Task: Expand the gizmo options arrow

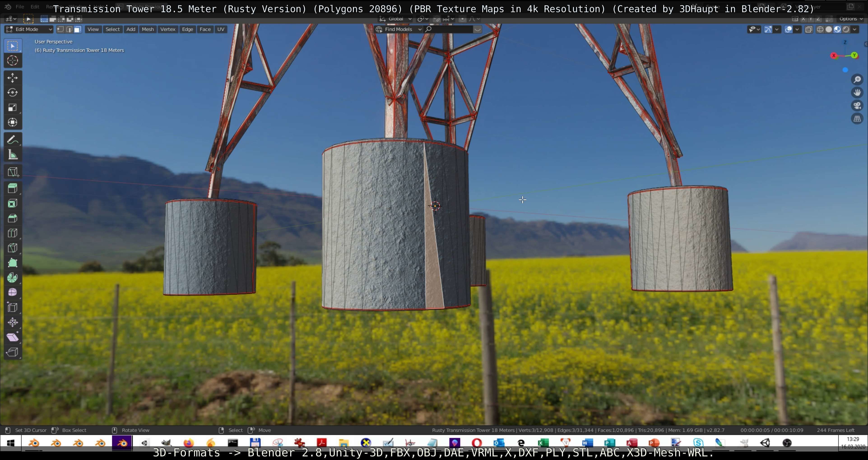Action: pyautogui.click(x=777, y=29)
